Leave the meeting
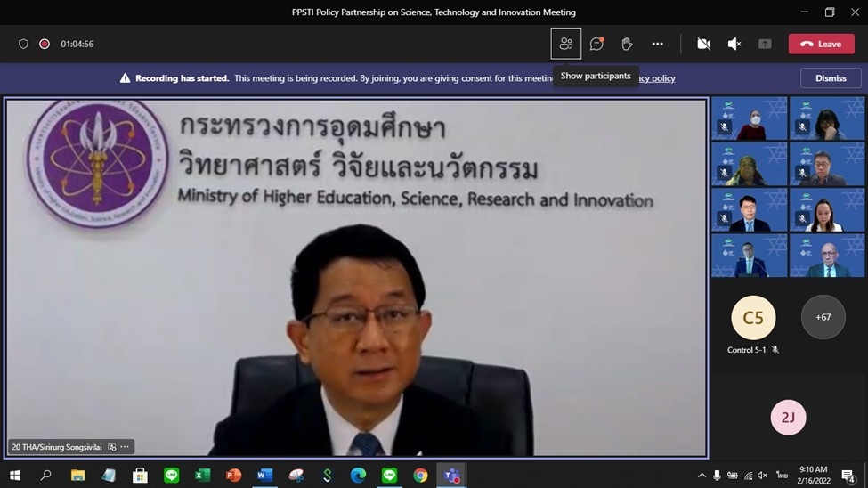The width and height of the screenshot is (868, 488). (x=821, y=44)
